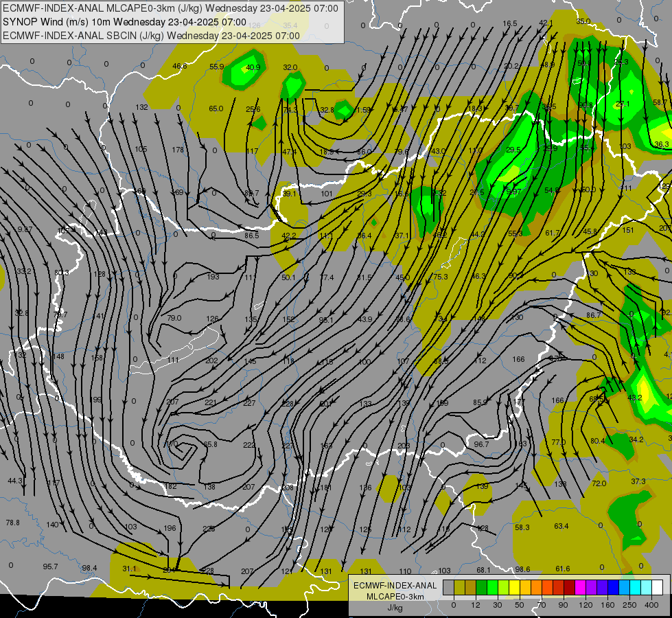Screen dimensions: 672x618
Task: Click the map value '29.5'
Action: [x=513, y=150]
